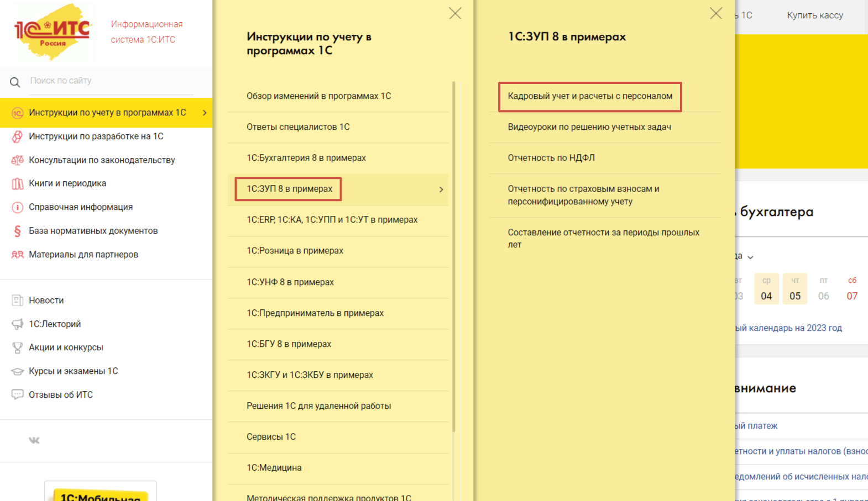Click icon beside Инструкции по разработке на 1С
Viewport: 868px width, 501px height.
[x=17, y=136]
